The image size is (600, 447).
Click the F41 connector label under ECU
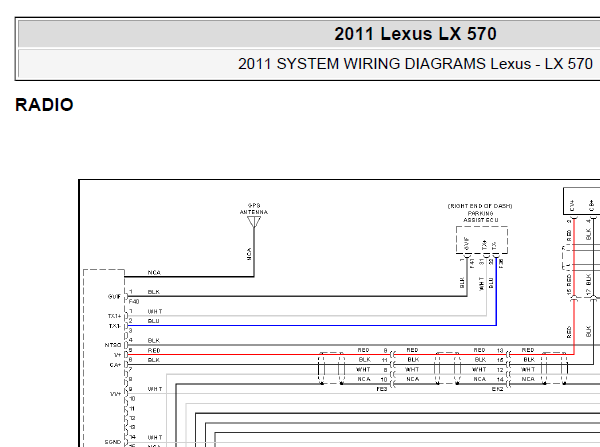[472, 263]
